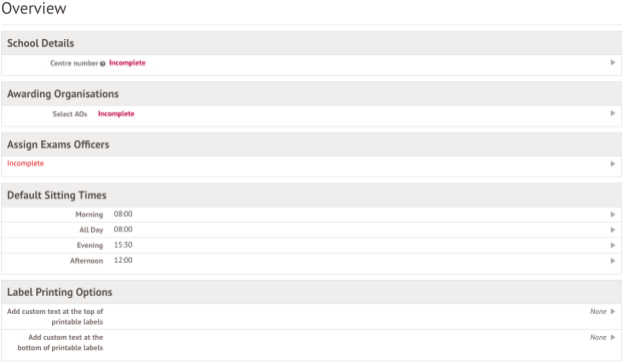Expand the Centre number row arrow
The width and height of the screenshot is (624, 364).
pos(613,62)
